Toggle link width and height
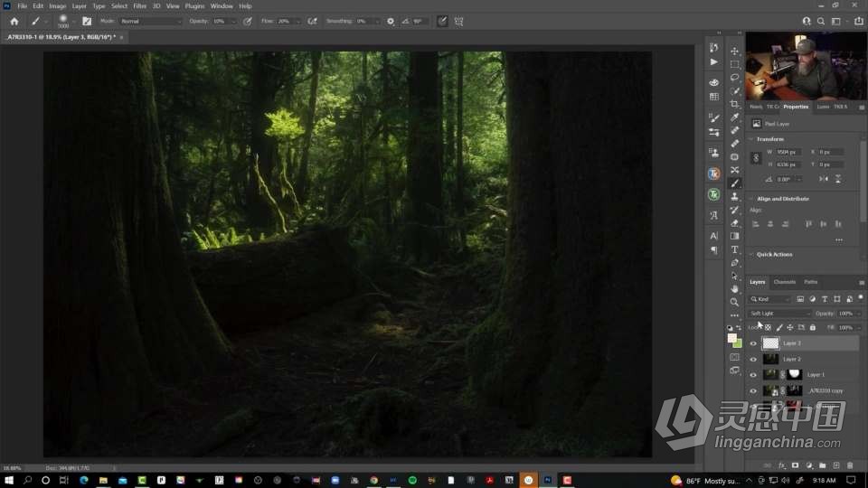The height and width of the screenshot is (488, 868). point(756,158)
